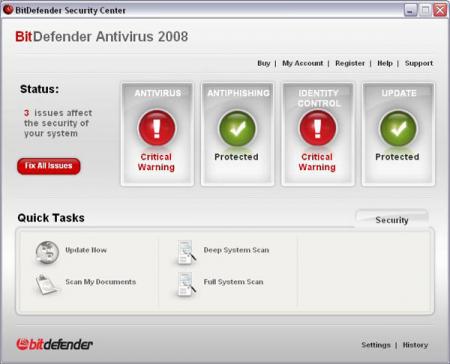Minimize the BitDefender Security Center window

(411, 10)
